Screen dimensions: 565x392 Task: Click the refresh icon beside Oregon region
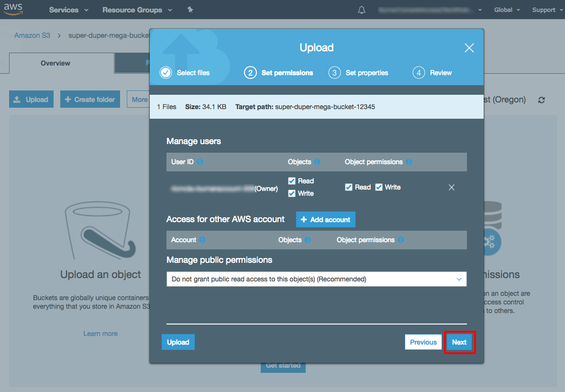click(x=542, y=100)
